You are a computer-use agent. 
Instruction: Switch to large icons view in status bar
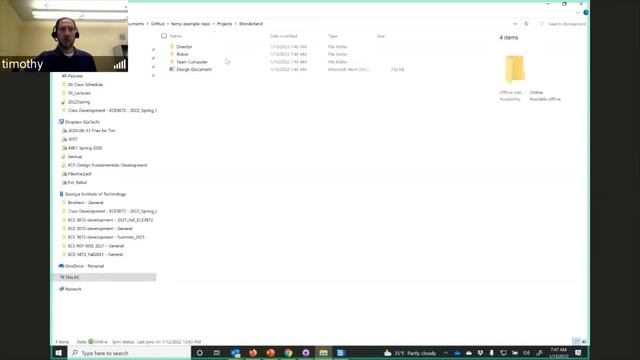click(584, 341)
